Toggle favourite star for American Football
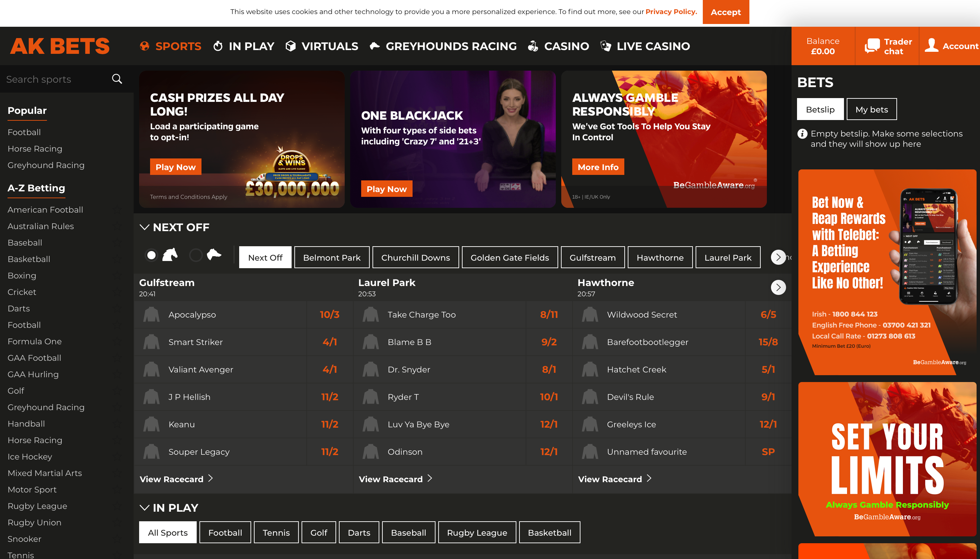The width and height of the screenshot is (980, 559). [118, 210]
